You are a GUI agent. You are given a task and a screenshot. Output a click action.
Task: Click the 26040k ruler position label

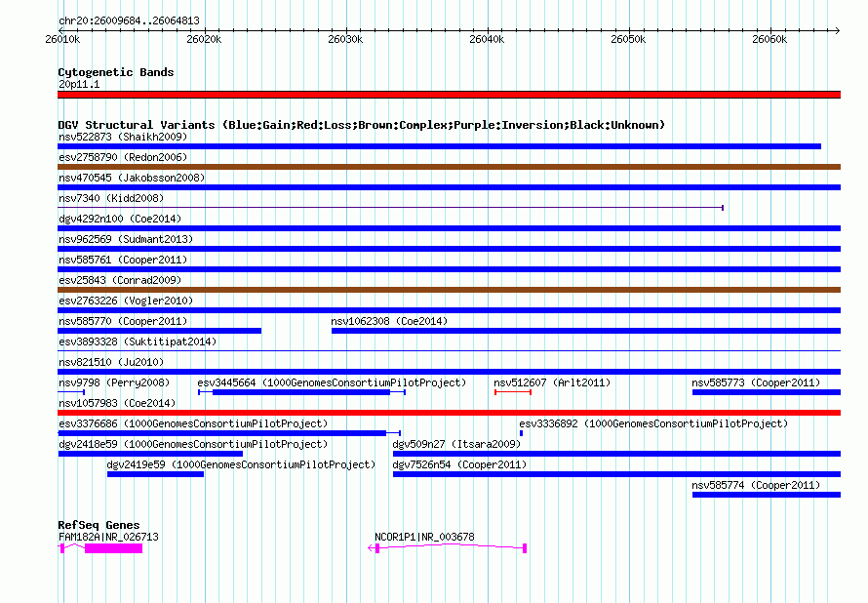coord(487,39)
